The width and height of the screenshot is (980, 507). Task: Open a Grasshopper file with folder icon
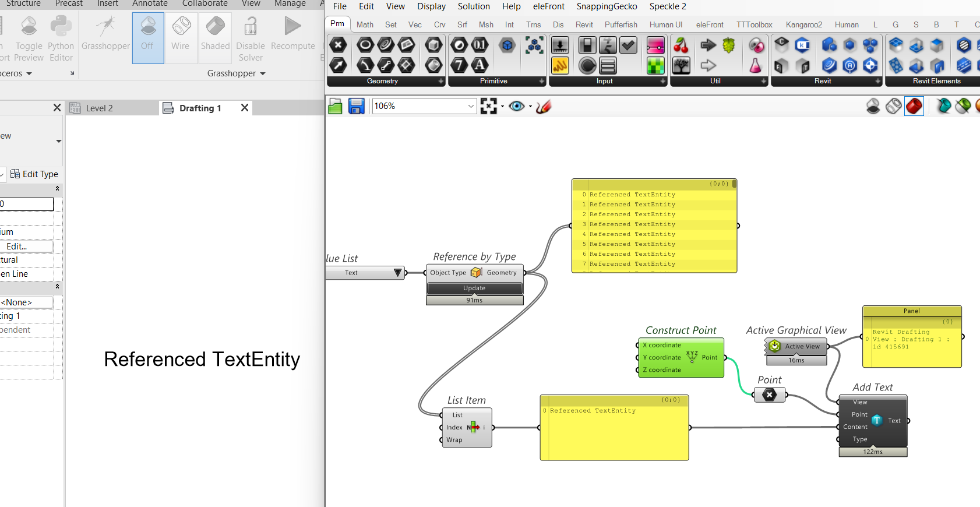click(x=335, y=106)
